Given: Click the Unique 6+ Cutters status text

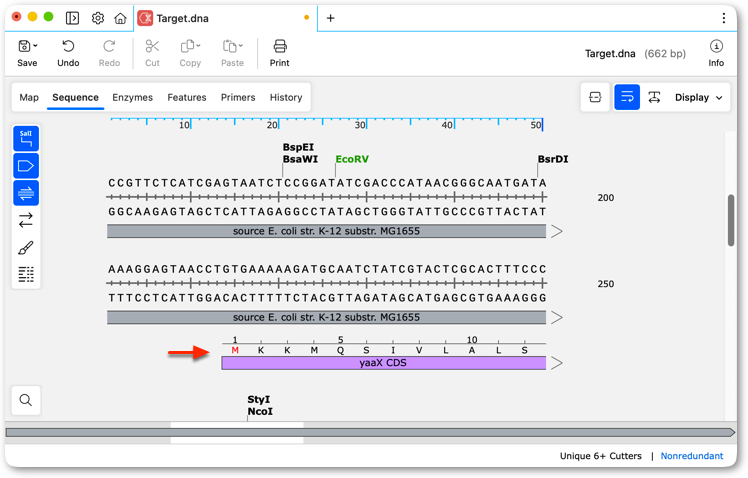Looking at the screenshot, I should pyautogui.click(x=601, y=456).
